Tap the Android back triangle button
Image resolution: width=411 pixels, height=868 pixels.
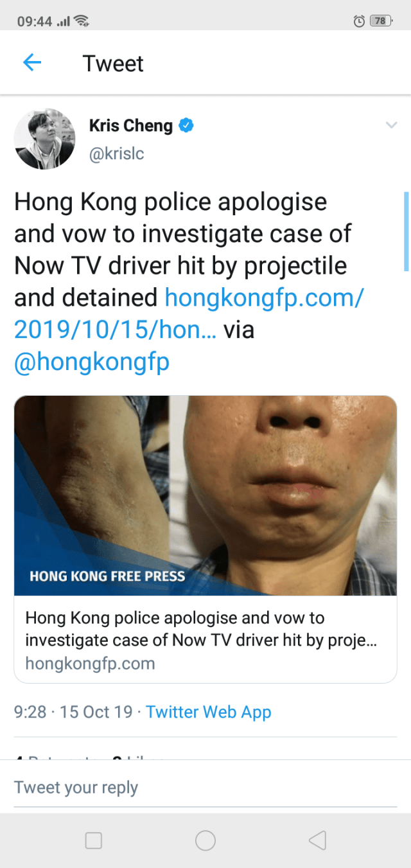[x=317, y=840]
